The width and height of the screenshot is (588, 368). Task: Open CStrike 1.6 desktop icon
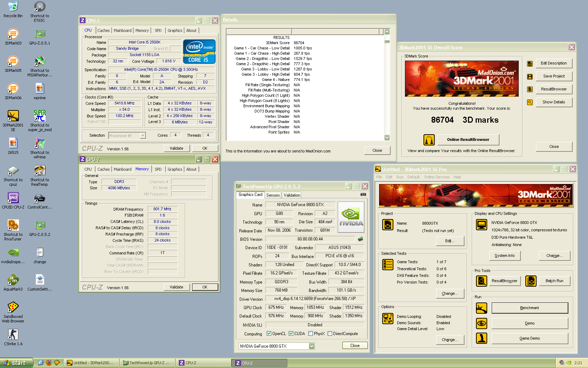(13, 338)
